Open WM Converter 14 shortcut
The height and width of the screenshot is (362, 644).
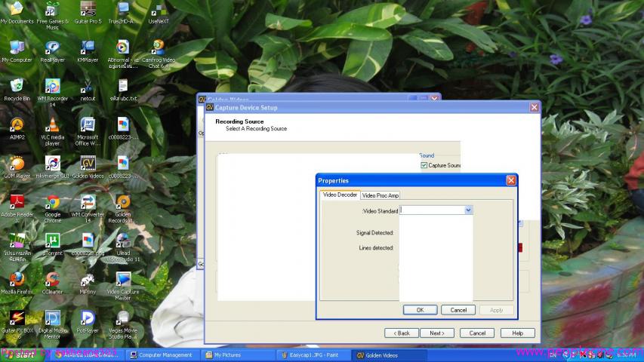[x=88, y=208]
